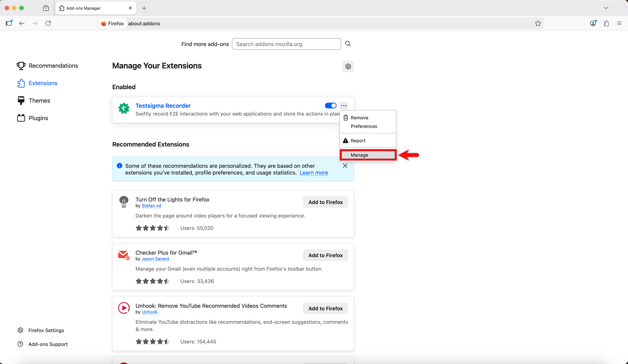Open author Jason Savard link
Screen dimensions: 628x364
[x=155, y=259]
